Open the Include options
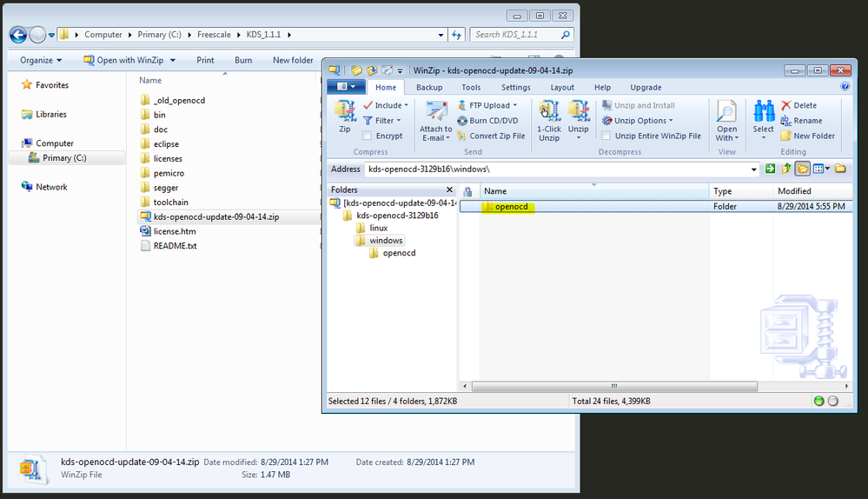Screen dimensions: 868x499 [x=386, y=105]
